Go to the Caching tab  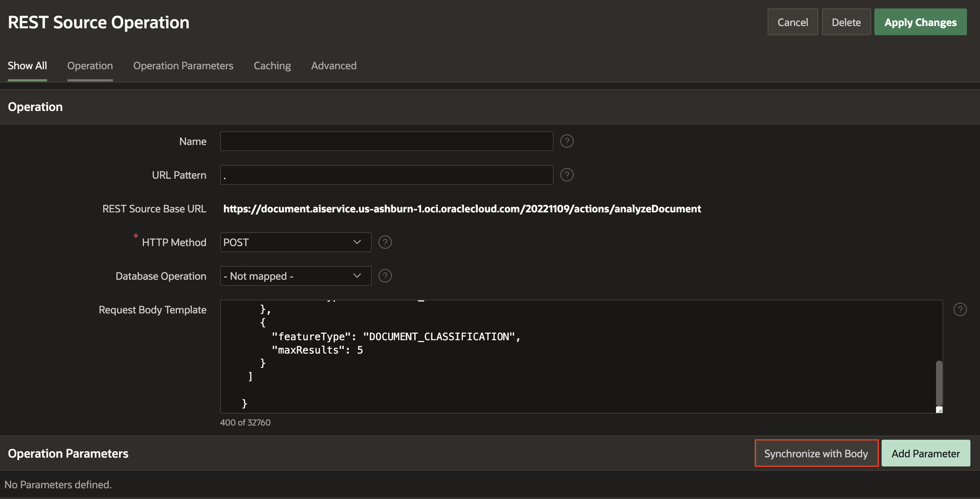click(272, 66)
